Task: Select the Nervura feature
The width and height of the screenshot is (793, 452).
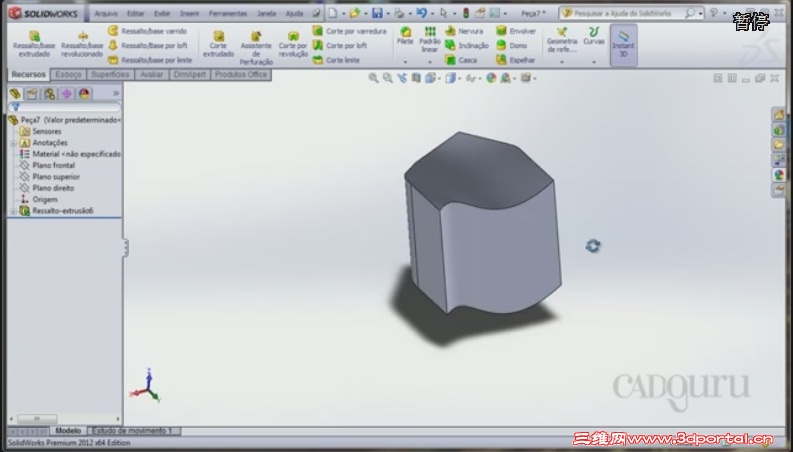Action: click(x=464, y=31)
